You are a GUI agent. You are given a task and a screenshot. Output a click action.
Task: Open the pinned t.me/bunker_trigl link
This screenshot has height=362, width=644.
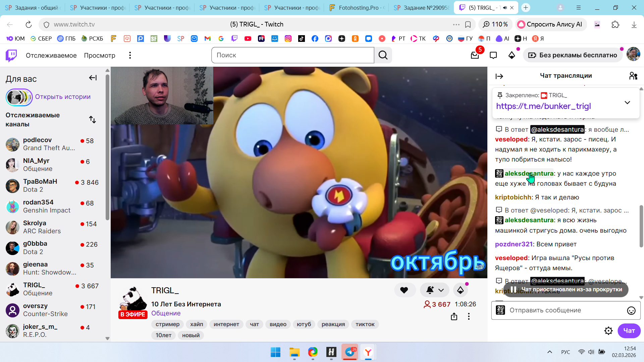pyautogui.click(x=543, y=106)
